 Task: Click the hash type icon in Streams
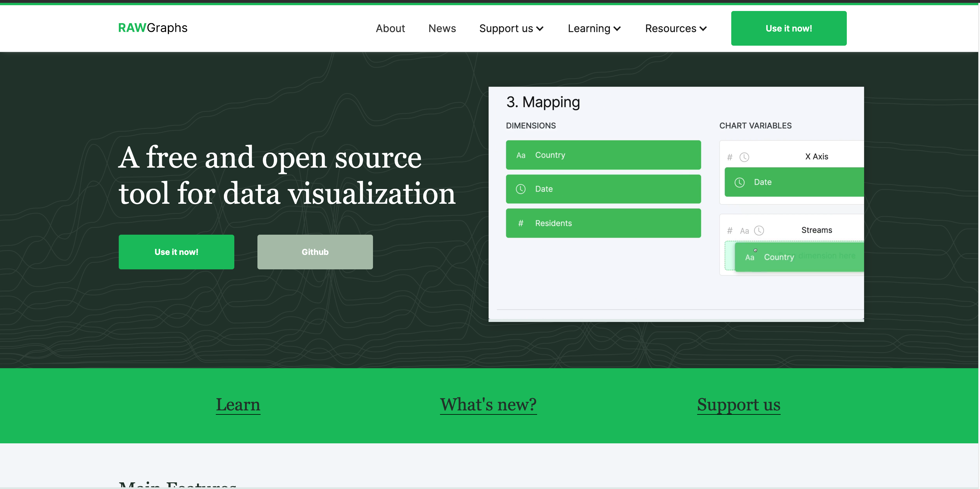(x=730, y=231)
